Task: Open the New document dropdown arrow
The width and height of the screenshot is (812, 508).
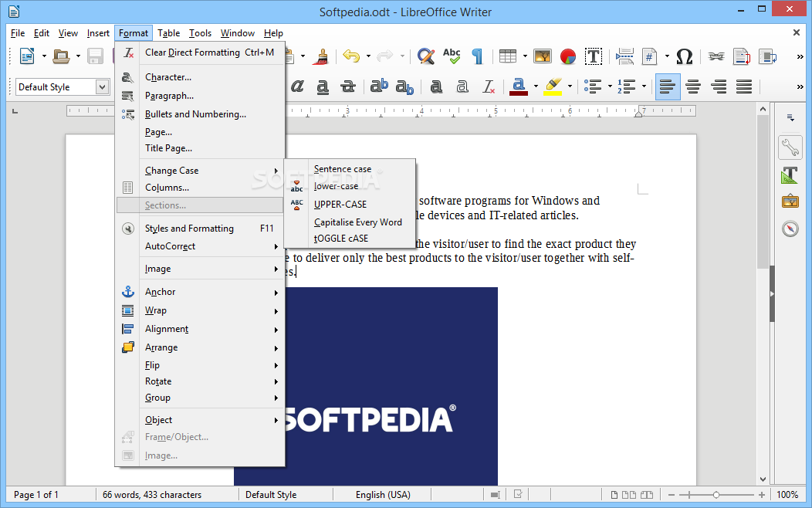Action: 44,56
